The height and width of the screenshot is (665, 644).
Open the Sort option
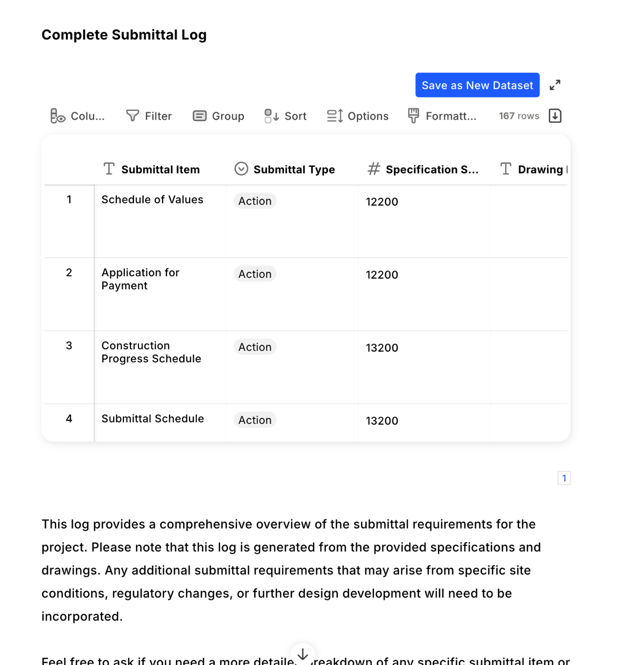coord(285,116)
